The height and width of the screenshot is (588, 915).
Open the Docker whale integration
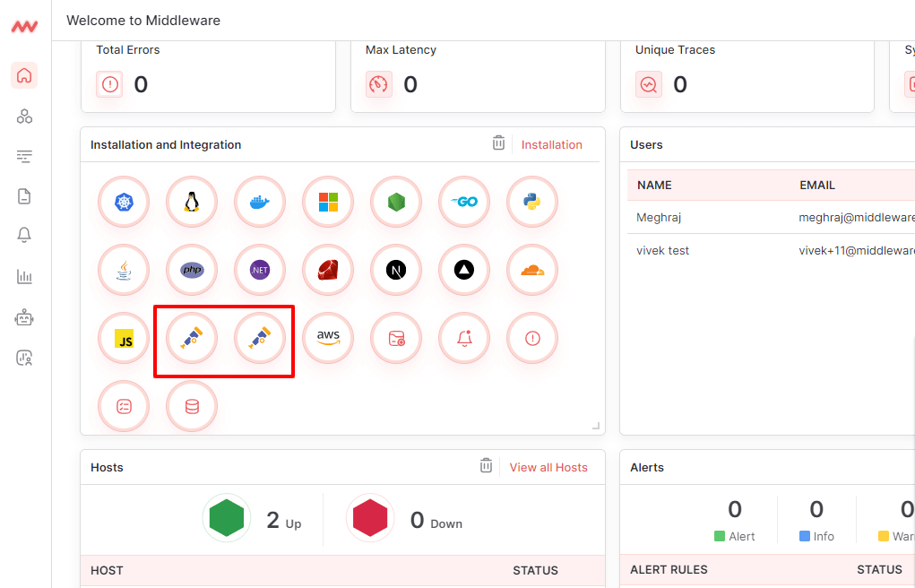pyautogui.click(x=260, y=202)
